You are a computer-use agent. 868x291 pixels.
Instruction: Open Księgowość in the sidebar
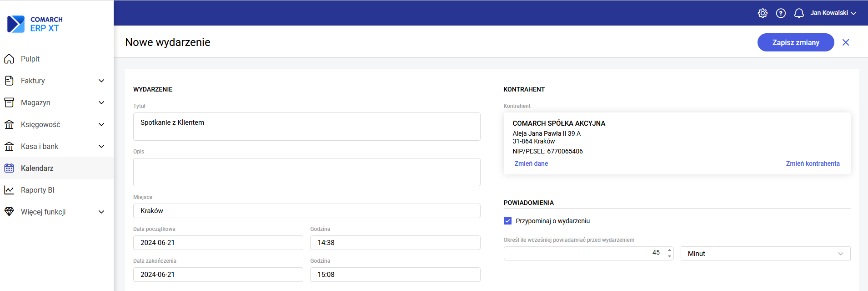click(x=40, y=124)
